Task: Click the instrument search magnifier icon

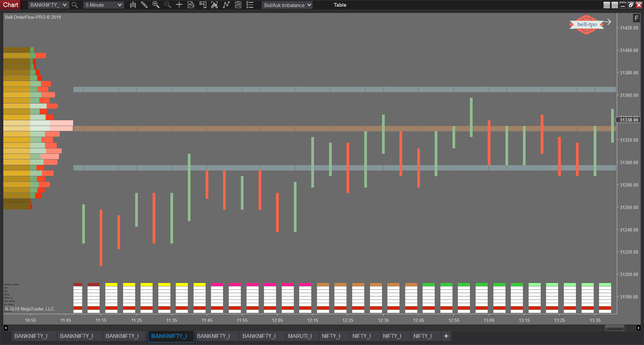Action: (75, 5)
